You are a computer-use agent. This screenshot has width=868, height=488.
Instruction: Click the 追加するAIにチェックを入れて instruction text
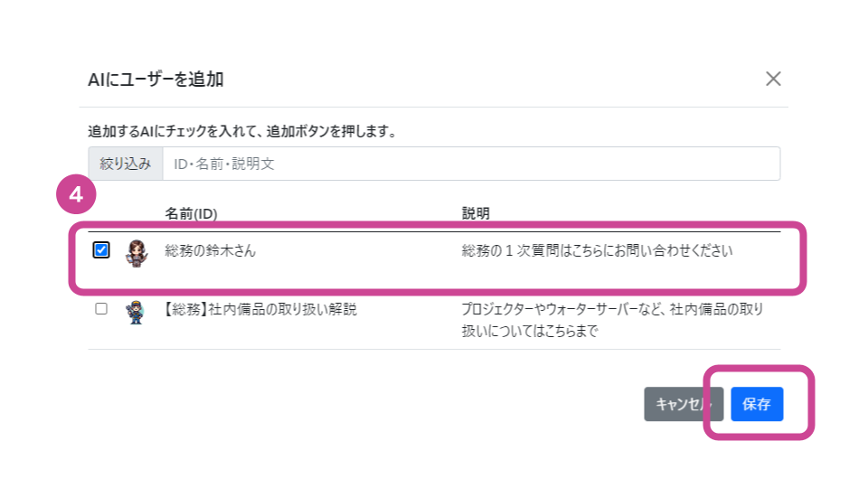[x=242, y=131]
